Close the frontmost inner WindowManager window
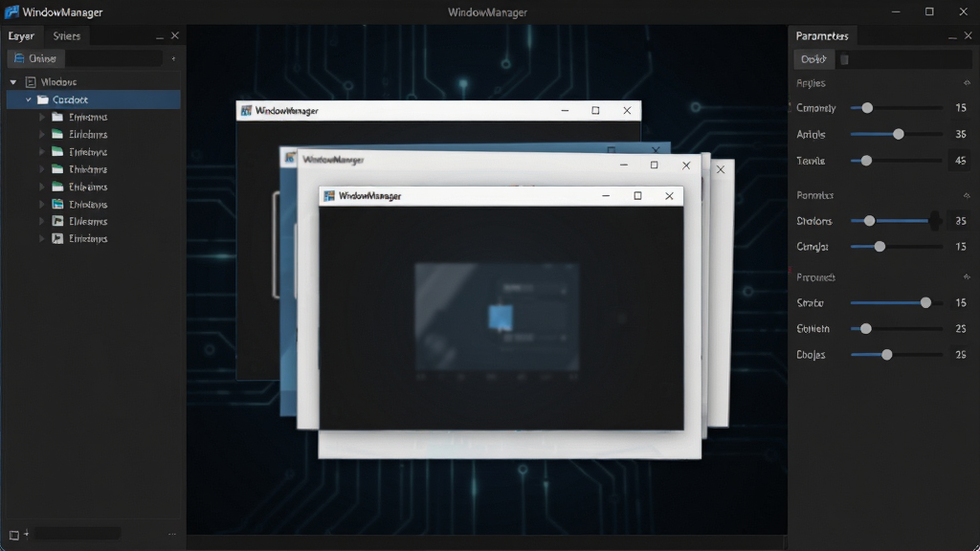The height and width of the screenshot is (551, 980). 669,195
